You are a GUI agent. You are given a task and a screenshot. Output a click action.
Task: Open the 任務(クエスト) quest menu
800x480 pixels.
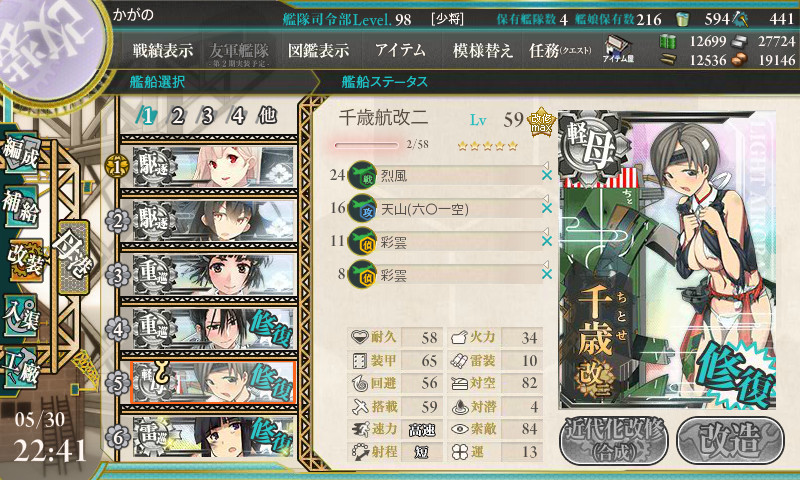560,51
